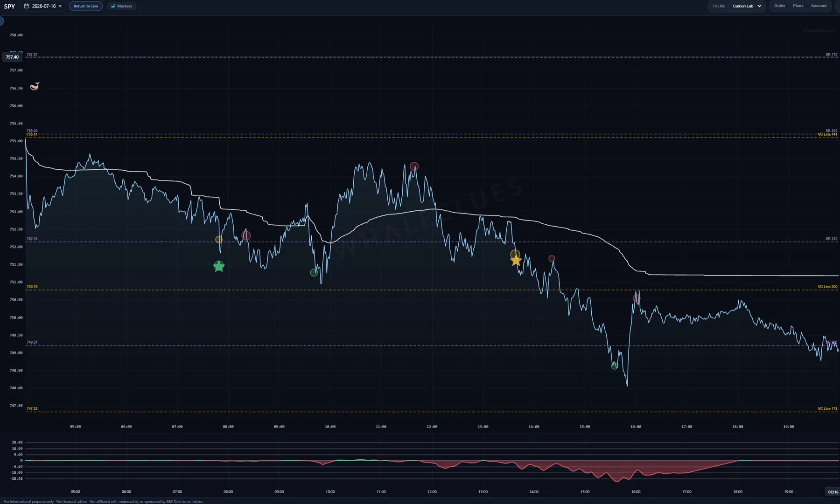Go to the Plans page

(798, 6)
